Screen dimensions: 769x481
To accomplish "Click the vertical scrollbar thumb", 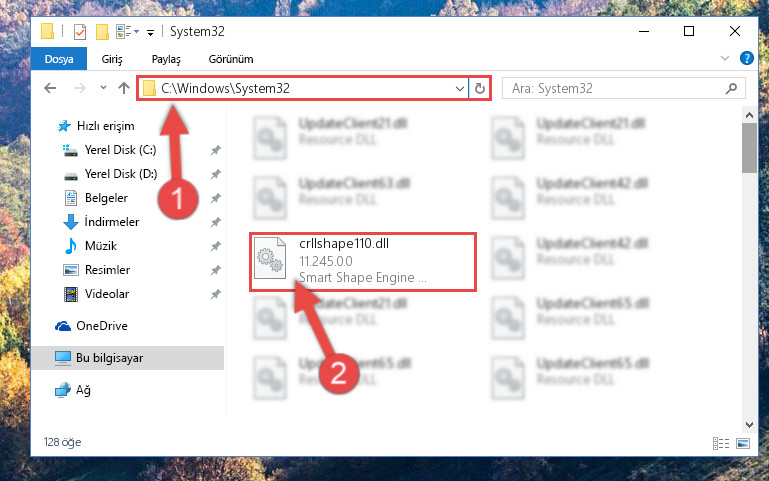I will coord(749,148).
